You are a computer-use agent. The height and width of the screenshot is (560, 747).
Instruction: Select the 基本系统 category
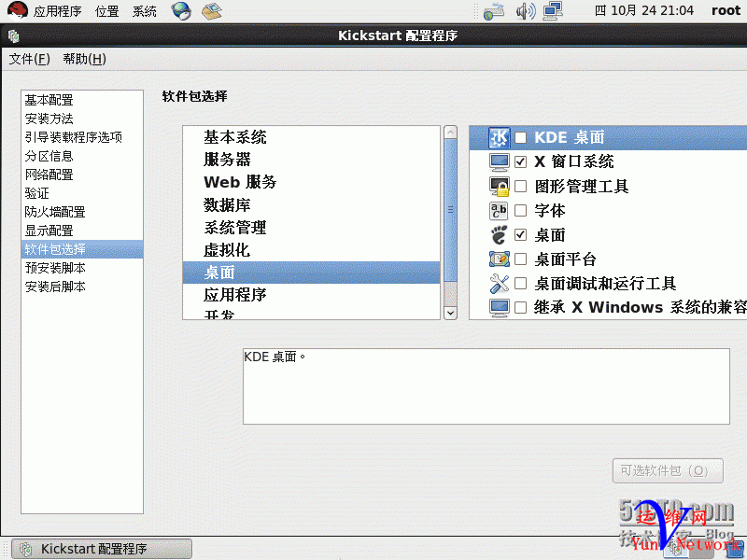(312, 137)
